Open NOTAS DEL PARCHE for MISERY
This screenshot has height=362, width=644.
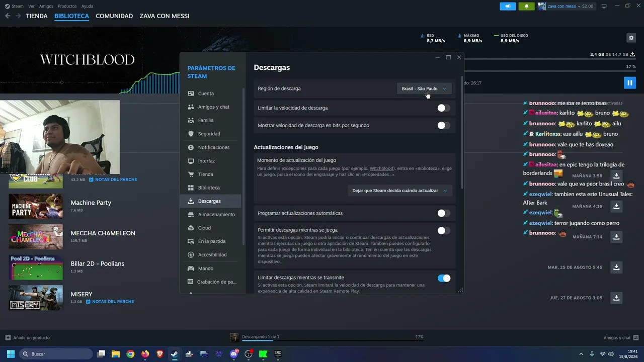[x=110, y=302]
